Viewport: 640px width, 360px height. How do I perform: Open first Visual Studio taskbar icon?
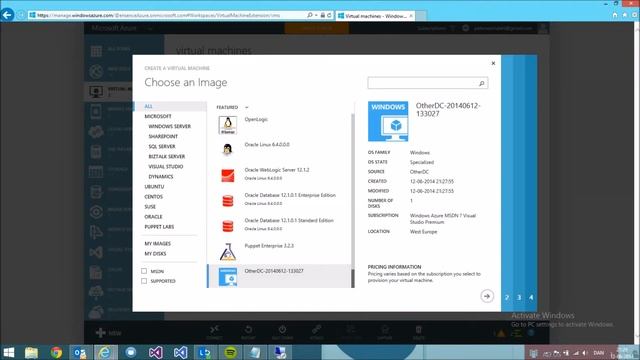156,353
